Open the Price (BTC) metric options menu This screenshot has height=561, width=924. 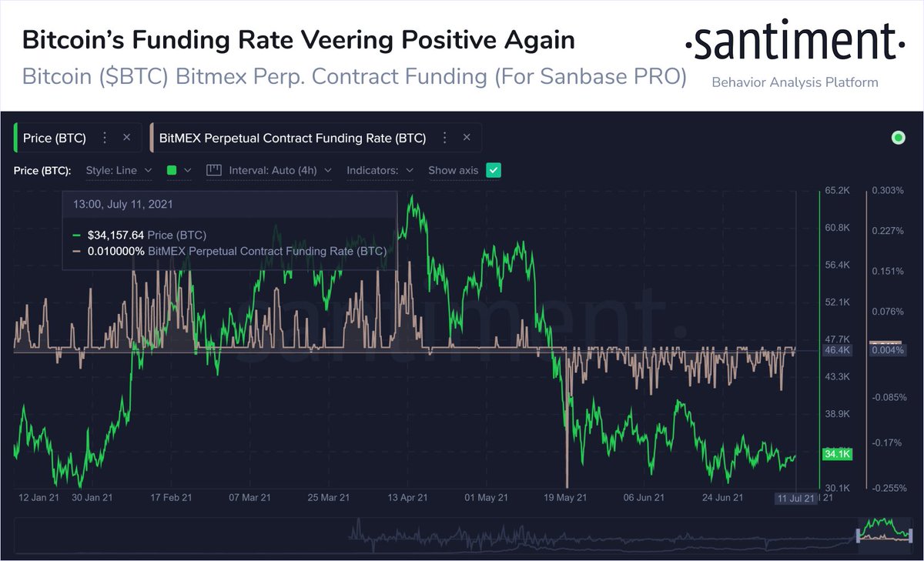pyautogui.click(x=105, y=139)
